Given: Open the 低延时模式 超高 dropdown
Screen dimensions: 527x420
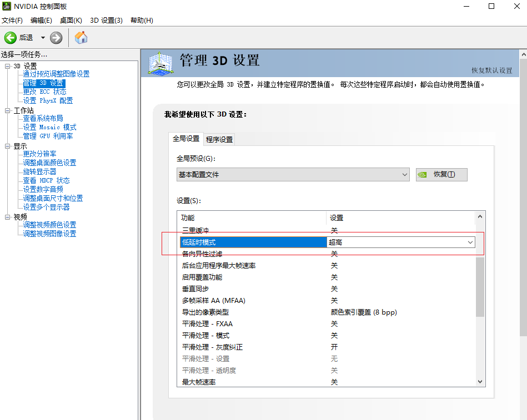Looking at the screenshot, I should [400, 242].
